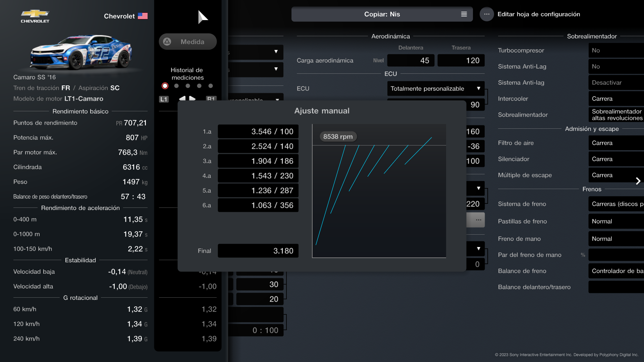Click the grey ellipsis button behind the dialog
This screenshot has width=644, height=362.
[478, 220]
